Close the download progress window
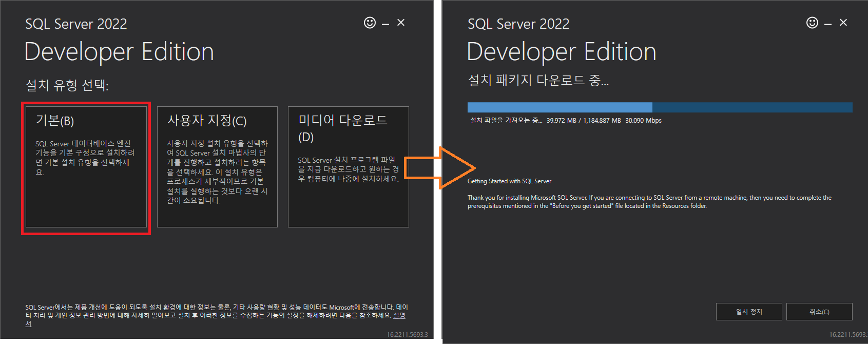This screenshot has height=344, width=868. click(843, 23)
